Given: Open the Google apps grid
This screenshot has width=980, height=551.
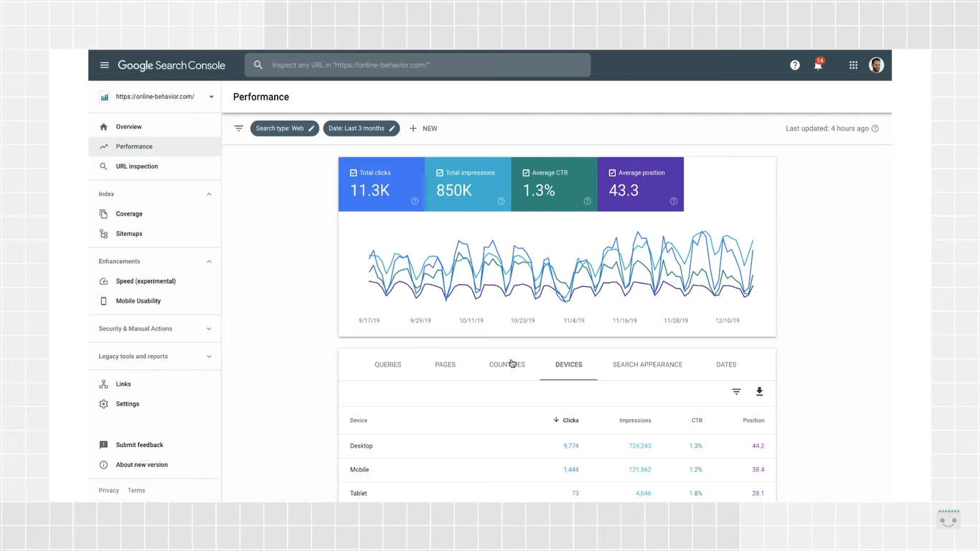Looking at the screenshot, I should coord(853,65).
